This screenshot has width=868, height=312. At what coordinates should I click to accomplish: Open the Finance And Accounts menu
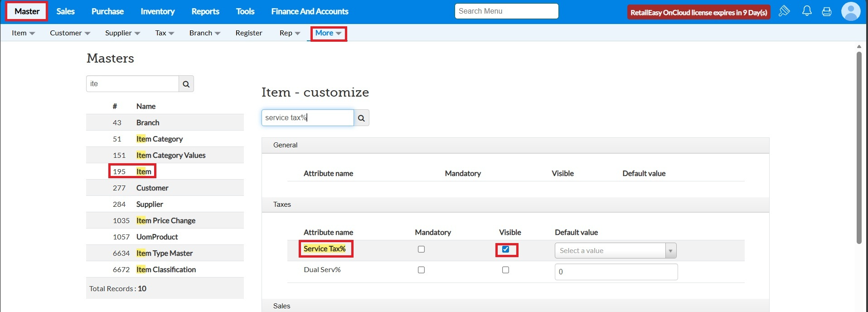click(310, 11)
